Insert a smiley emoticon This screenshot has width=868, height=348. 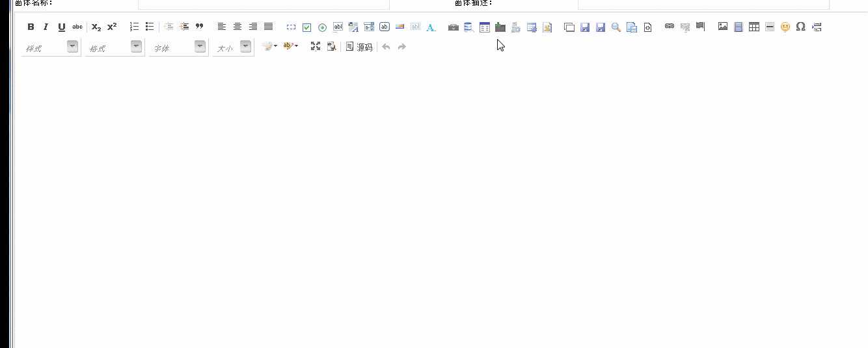pos(785,27)
